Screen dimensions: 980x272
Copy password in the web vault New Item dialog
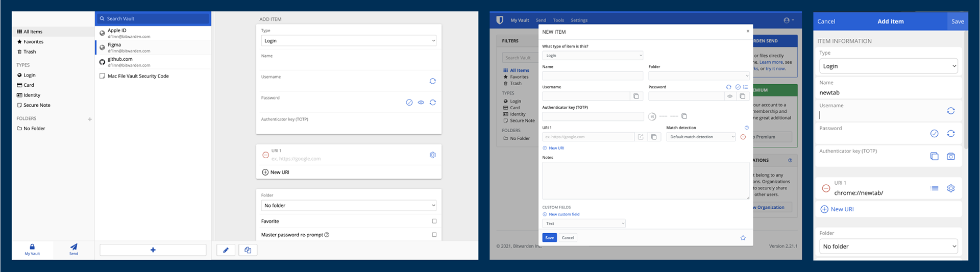(x=743, y=96)
